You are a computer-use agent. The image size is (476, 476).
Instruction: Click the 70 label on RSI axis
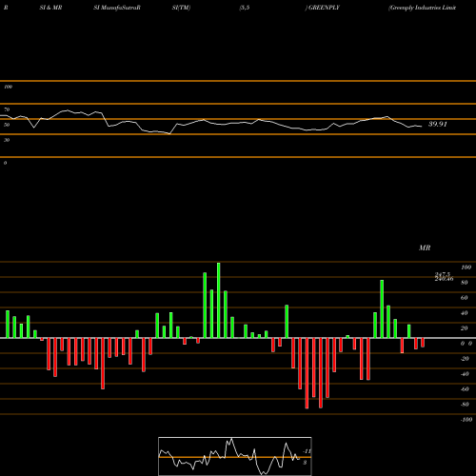tap(7, 109)
